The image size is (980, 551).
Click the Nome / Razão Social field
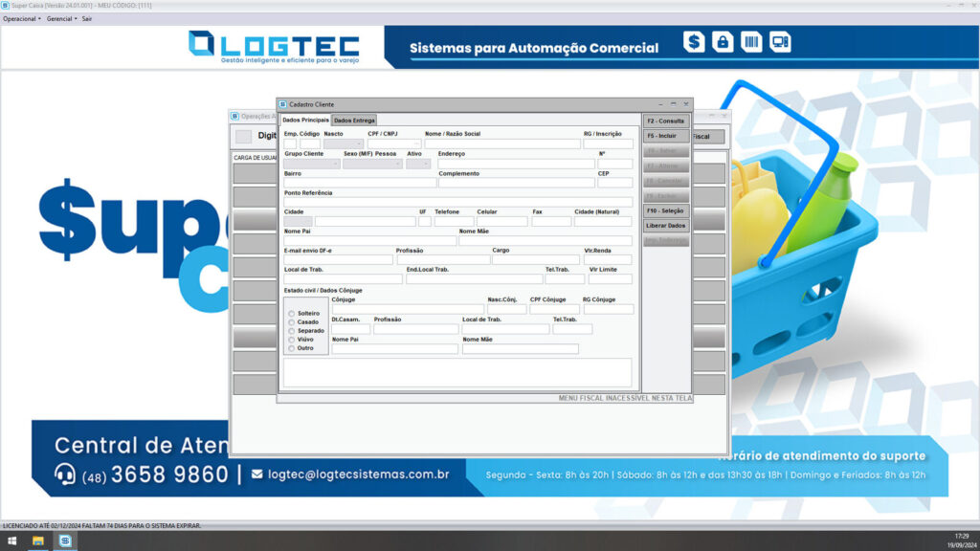[502, 143]
